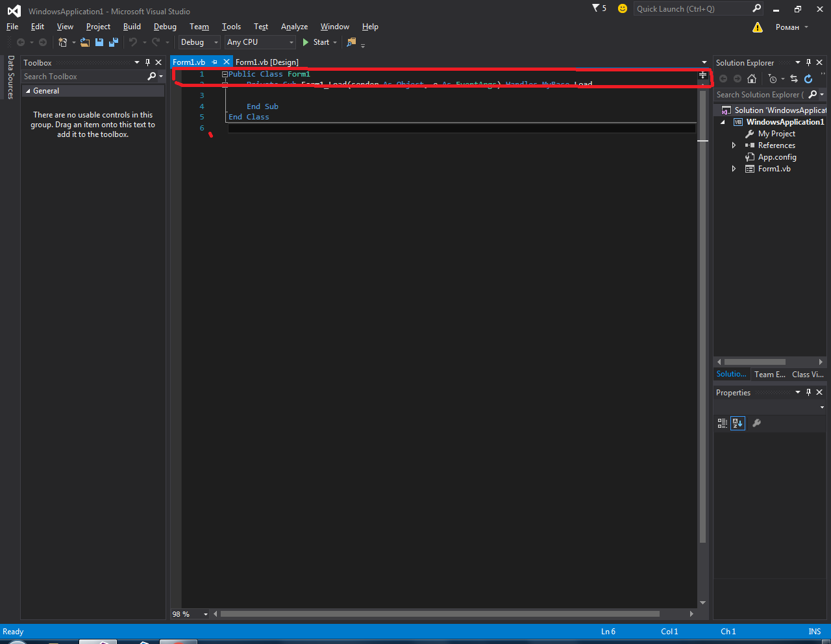Click the End Class code line

249,117
